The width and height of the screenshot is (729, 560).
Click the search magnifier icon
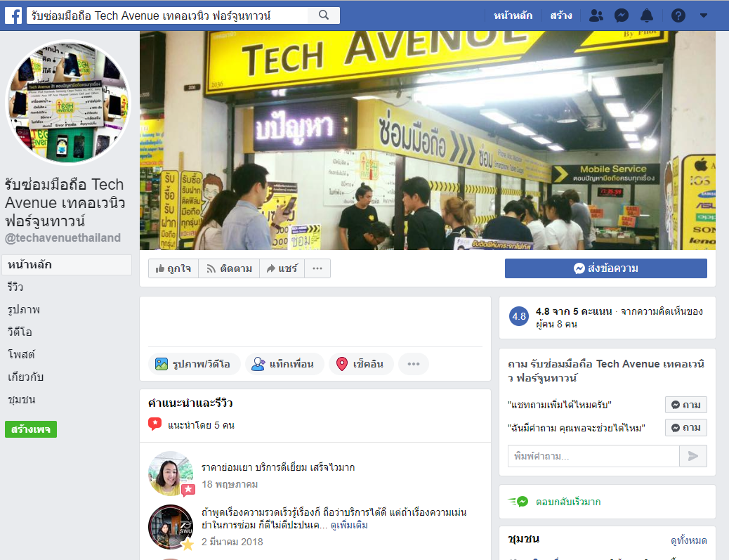tap(324, 15)
